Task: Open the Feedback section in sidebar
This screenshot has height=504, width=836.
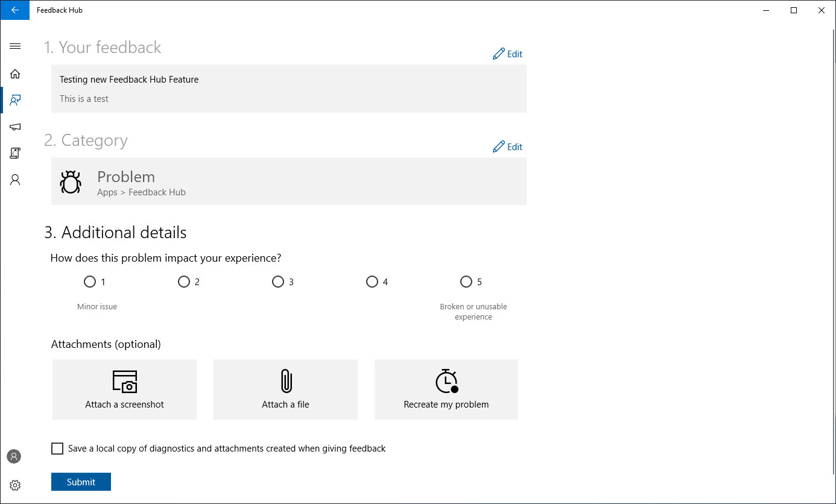Action: click(15, 101)
